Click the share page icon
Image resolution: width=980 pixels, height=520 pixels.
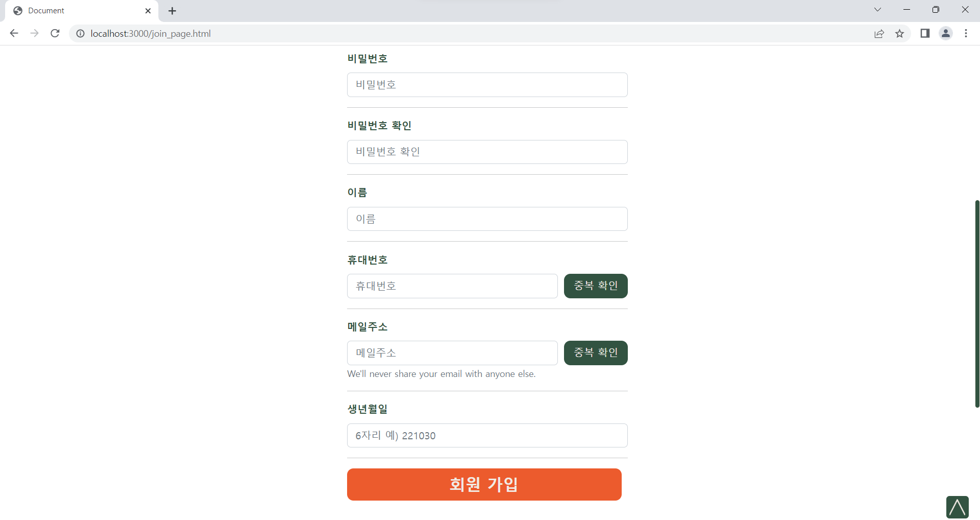(x=879, y=33)
